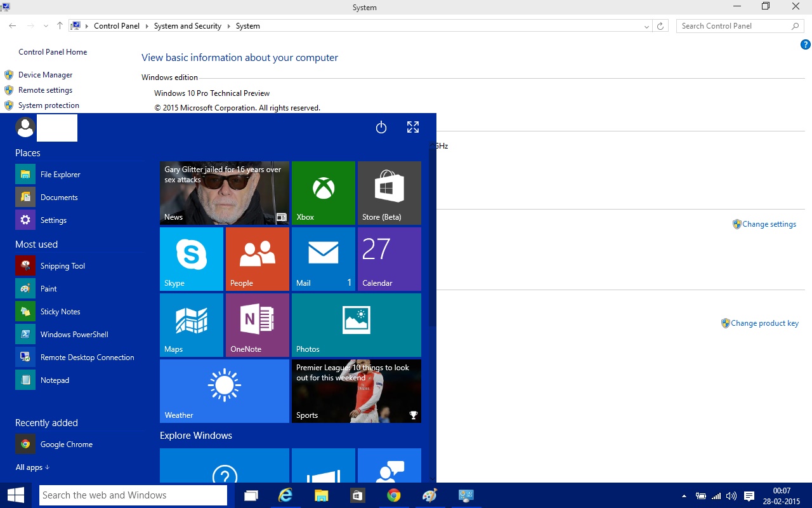Expand the All apps list
The height and width of the screenshot is (508, 812).
[x=32, y=467]
